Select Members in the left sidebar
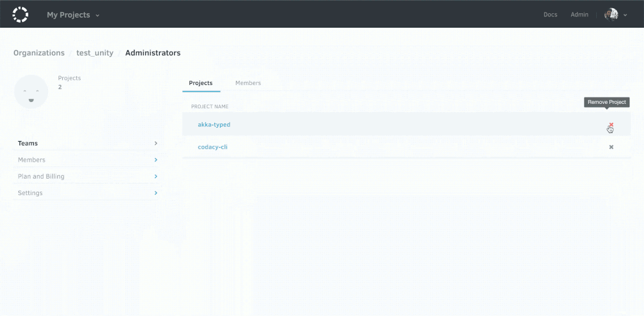Image resolution: width=644 pixels, height=316 pixels. pos(31,160)
